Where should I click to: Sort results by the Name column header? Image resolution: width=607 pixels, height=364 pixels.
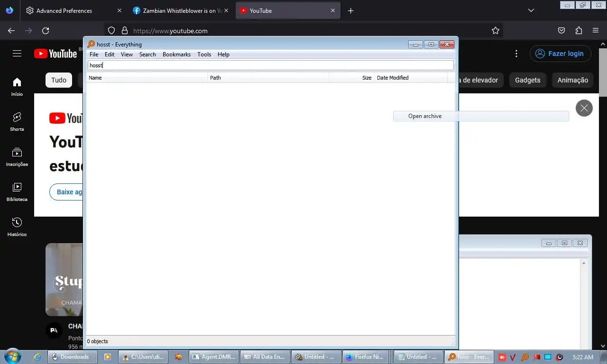[147, 78]
